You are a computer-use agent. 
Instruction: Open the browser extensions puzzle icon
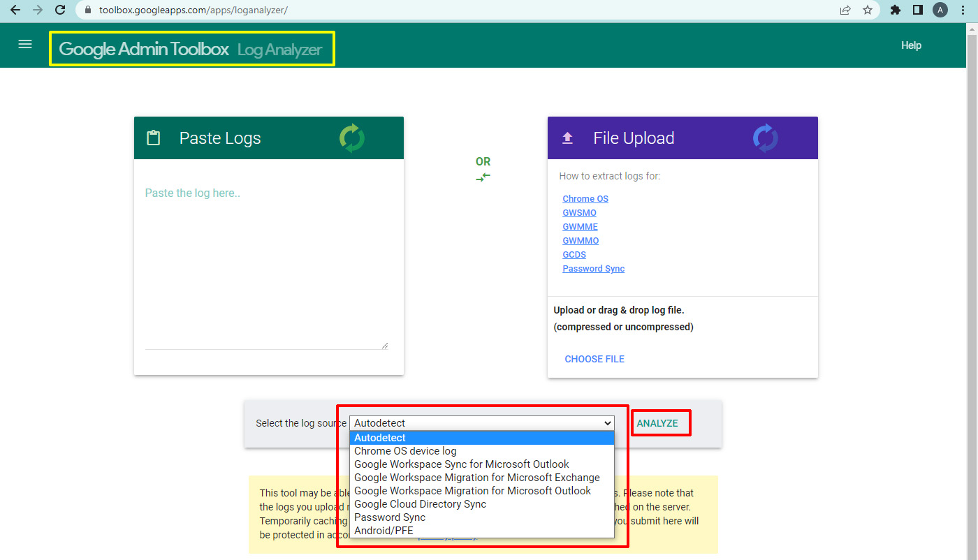pos(895,10)
